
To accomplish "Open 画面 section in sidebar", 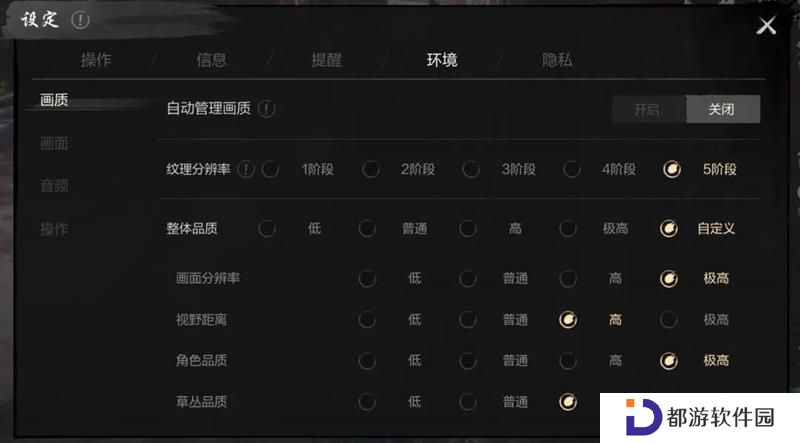I will tap(54, 143).
